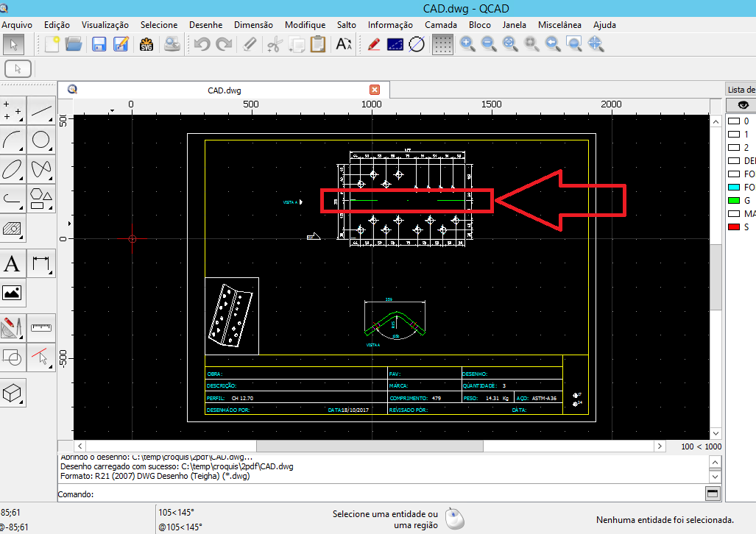Viewport: 756px width, 534px height.
Task: Select the Ellipse drawing tool
Action: 13,169
